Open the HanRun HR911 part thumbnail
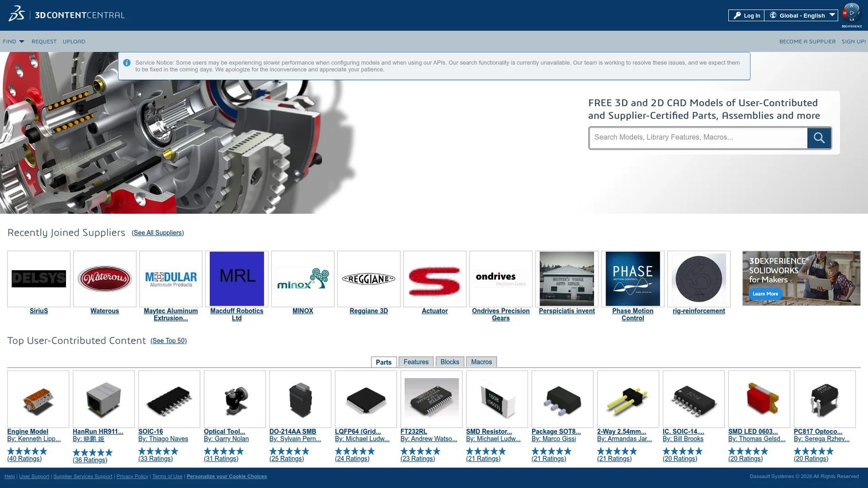This screenshot has width=868, height=488. point(104,399)
